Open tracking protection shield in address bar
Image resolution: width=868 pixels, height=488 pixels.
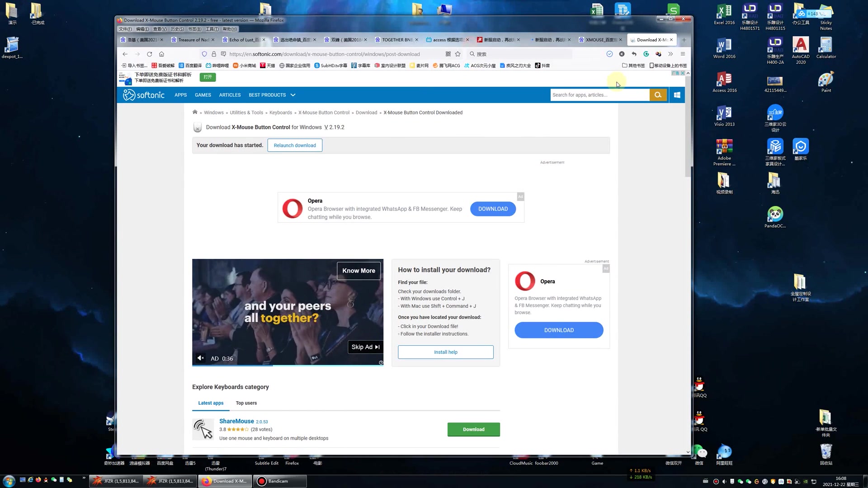tap(204, 54)
